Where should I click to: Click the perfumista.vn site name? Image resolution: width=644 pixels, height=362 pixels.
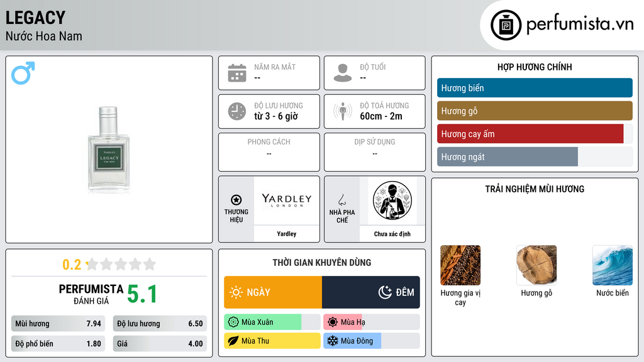tap(580, 25)
